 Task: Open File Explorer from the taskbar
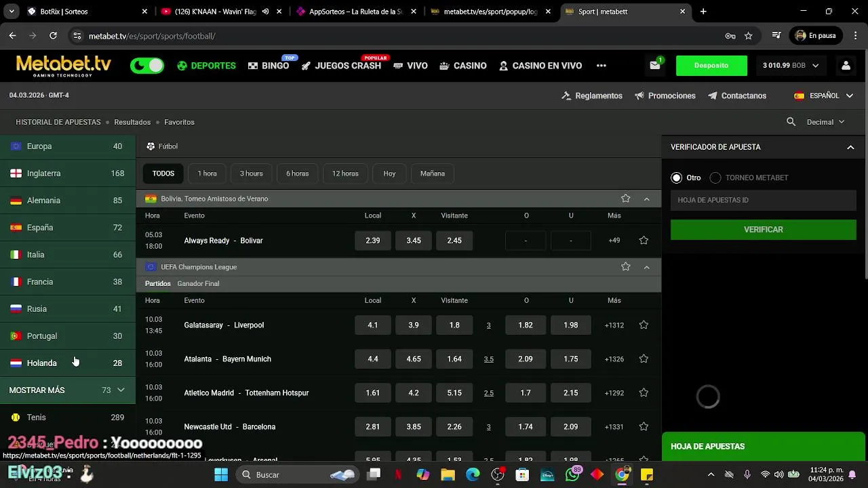pyautogui.click(x=448, y=474)
